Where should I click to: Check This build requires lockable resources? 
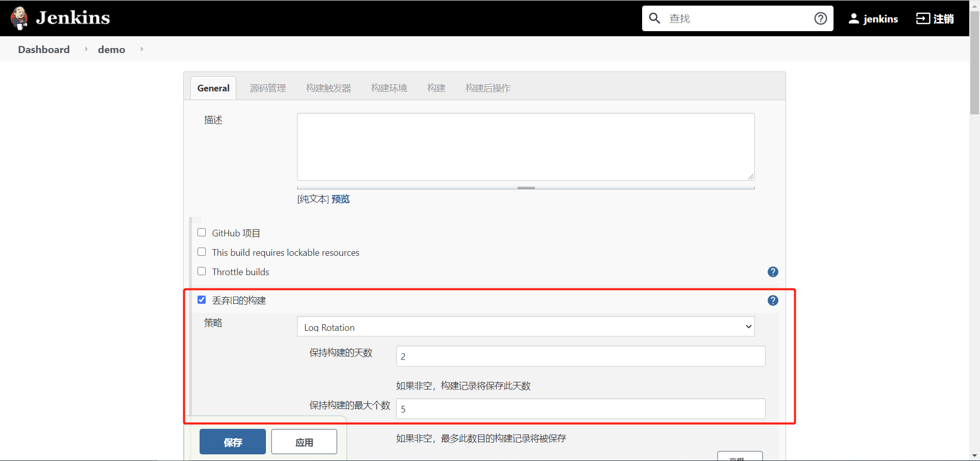pyautogui.click(x=202, y=252)
